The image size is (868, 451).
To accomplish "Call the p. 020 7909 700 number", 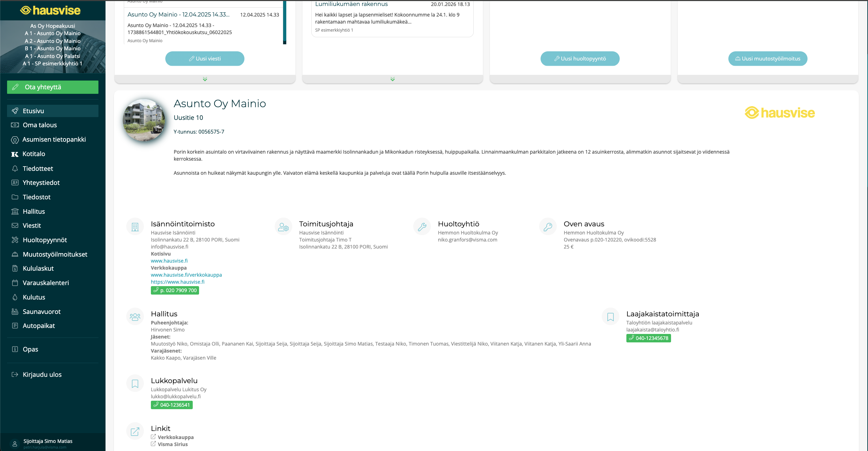I will coord(175,290).
